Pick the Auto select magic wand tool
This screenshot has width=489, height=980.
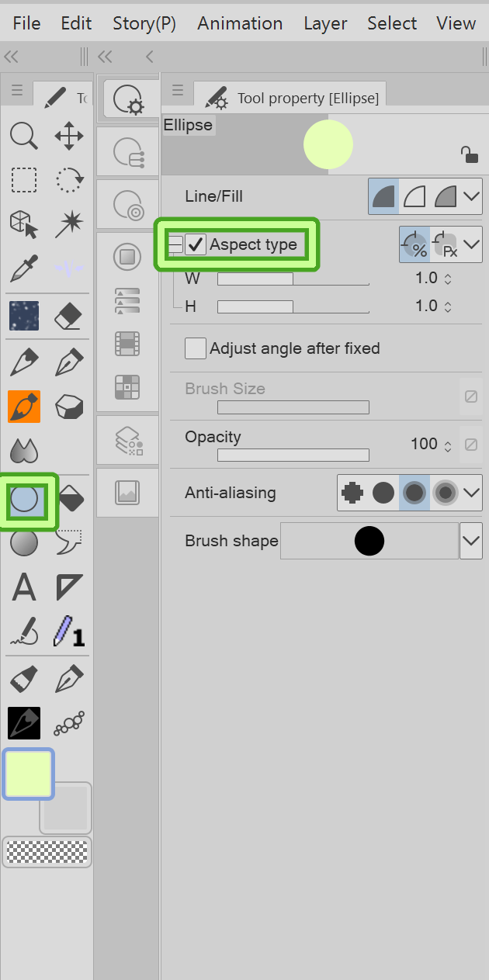tap(69, 224)
